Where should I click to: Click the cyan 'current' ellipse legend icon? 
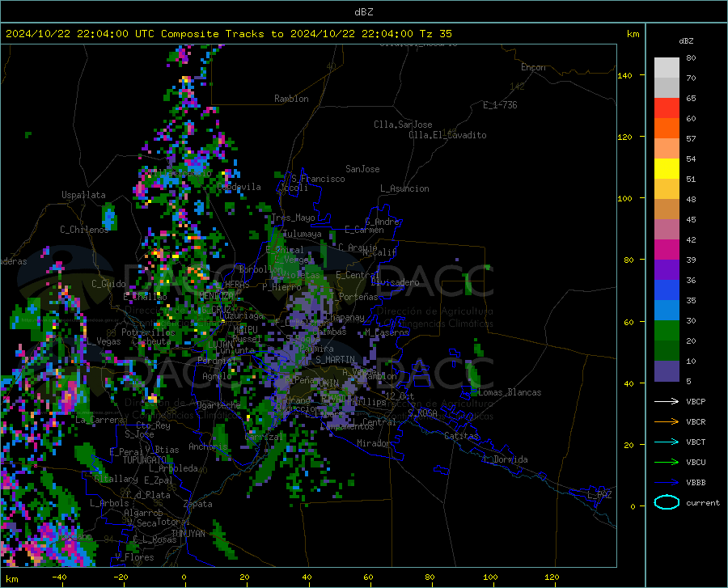[x=667, y=502]
